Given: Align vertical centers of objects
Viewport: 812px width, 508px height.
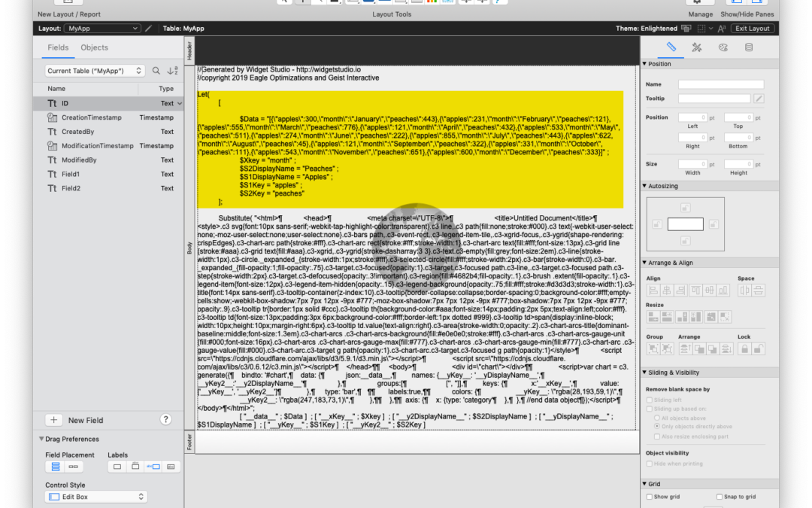Looking at the screenshot, I should pos(710,291).
